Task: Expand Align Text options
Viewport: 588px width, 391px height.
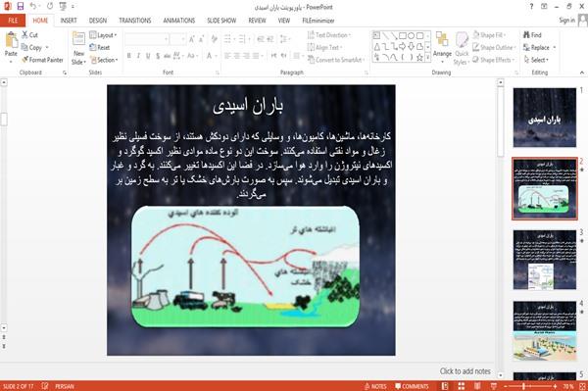Action: click(324, 48)
